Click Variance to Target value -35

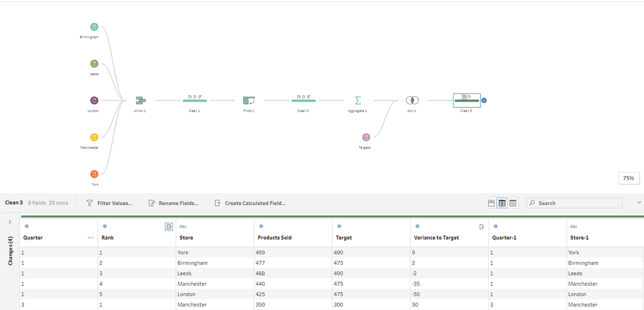point(449,284)
